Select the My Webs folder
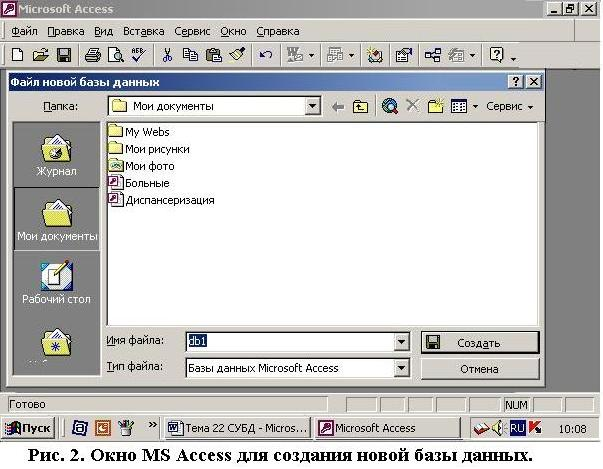Image resolution: width=603 pixels, height=469 pixels. point(139,132)
